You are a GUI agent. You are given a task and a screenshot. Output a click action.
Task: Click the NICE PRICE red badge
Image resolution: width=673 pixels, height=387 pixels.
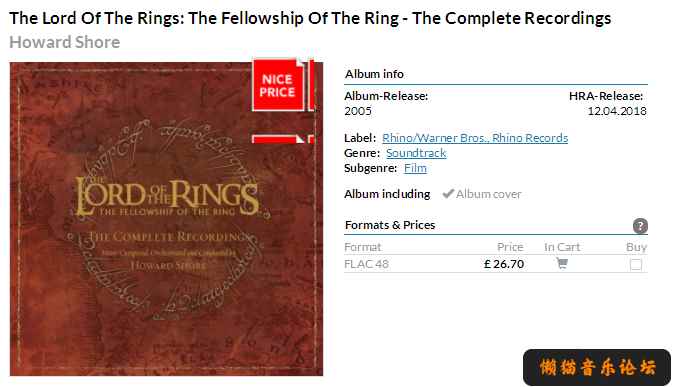click(x=278, y=85)
